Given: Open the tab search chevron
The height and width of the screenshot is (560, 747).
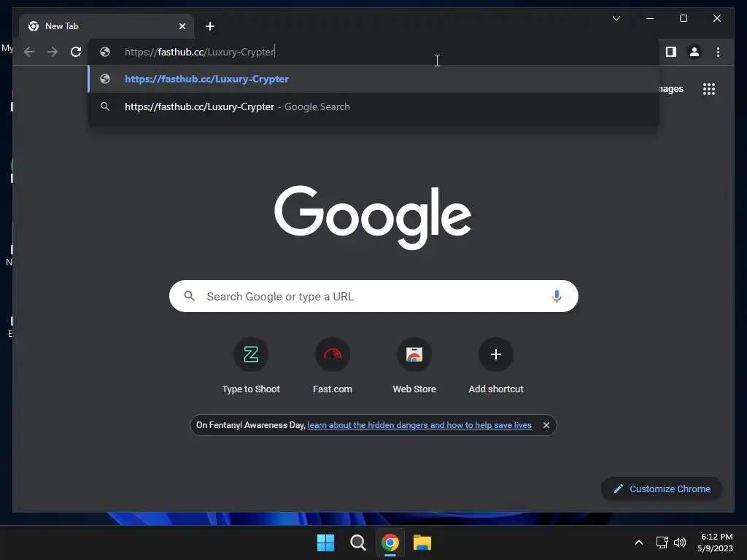Looking at the screenshot, I should click(616, 18).
